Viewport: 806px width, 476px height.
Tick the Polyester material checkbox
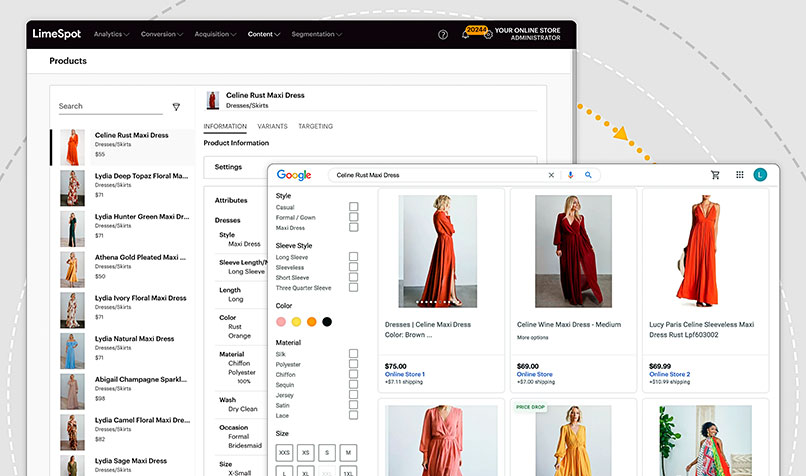click(x=354, y=364)
